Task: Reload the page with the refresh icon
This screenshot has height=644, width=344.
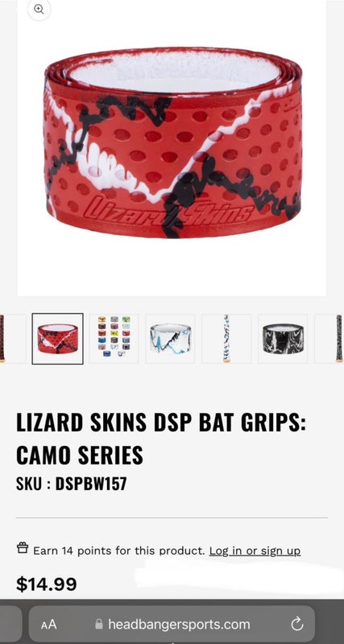Action: 296,625
